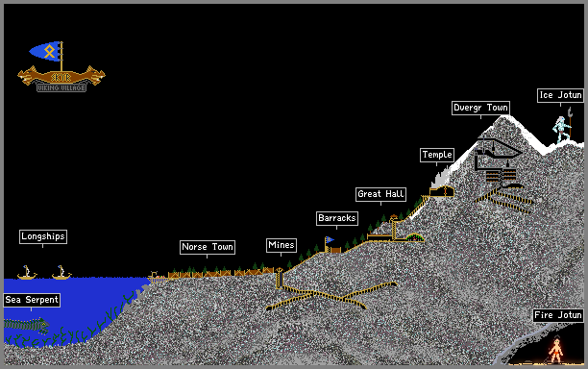Select the Fire Jotun in the cave
The width and height of the screenshot is (588, 369).
pos(555,350)
